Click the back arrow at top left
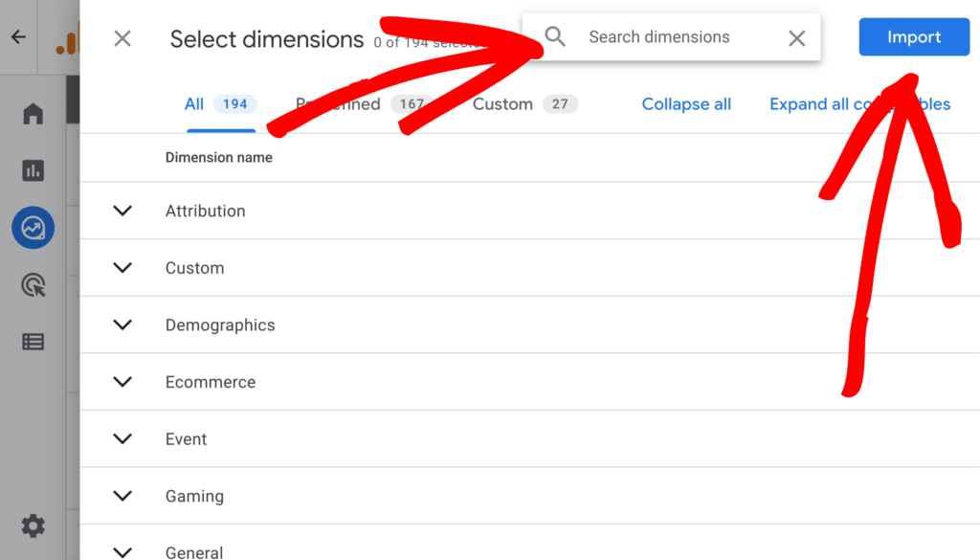Screen dimensions: 980x560 pyautogui.click(x=17, y=36)
